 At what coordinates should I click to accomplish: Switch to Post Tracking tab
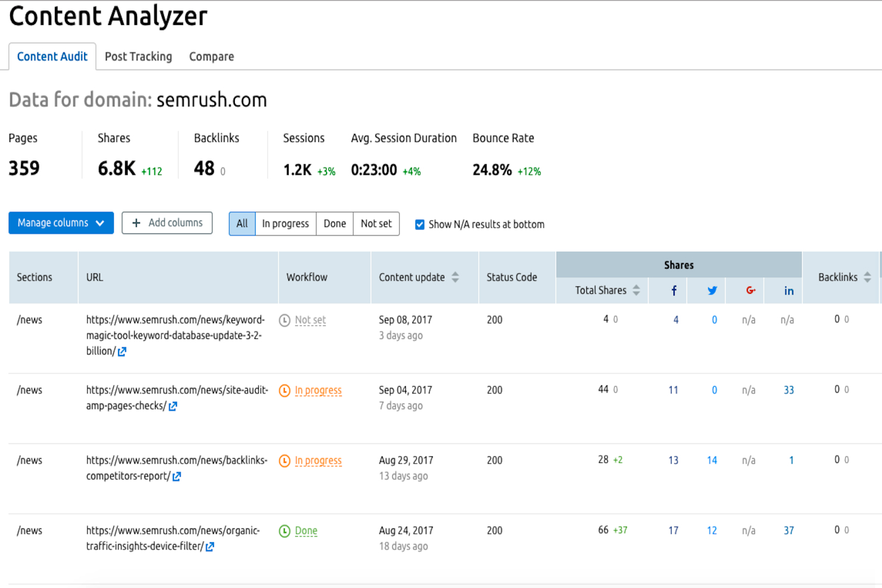138,57
